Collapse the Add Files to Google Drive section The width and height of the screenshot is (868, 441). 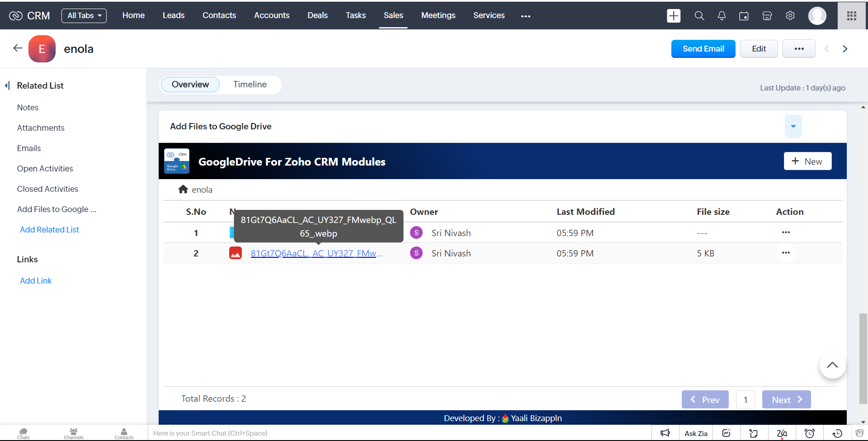click(x=793, y=126)
